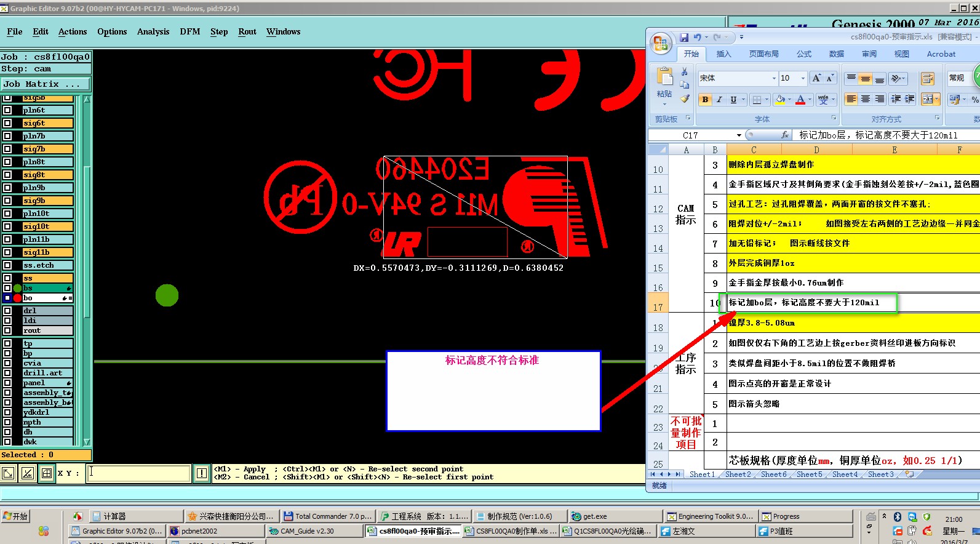980x544 pixels.
Task: Open the font size dropdown
Action: (803, 78)
